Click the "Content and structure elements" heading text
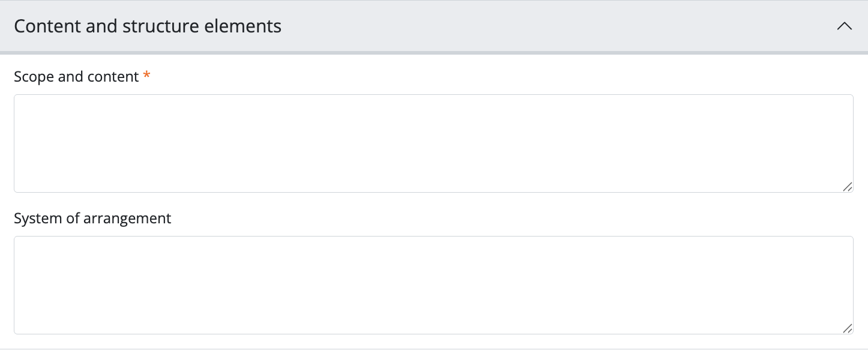The height and width of the screenshot is (350, 868). coord(148,26)
